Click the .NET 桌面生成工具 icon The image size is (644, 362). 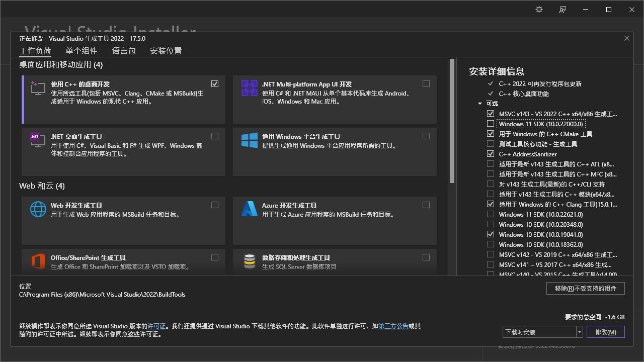click(x=37, y=140)
